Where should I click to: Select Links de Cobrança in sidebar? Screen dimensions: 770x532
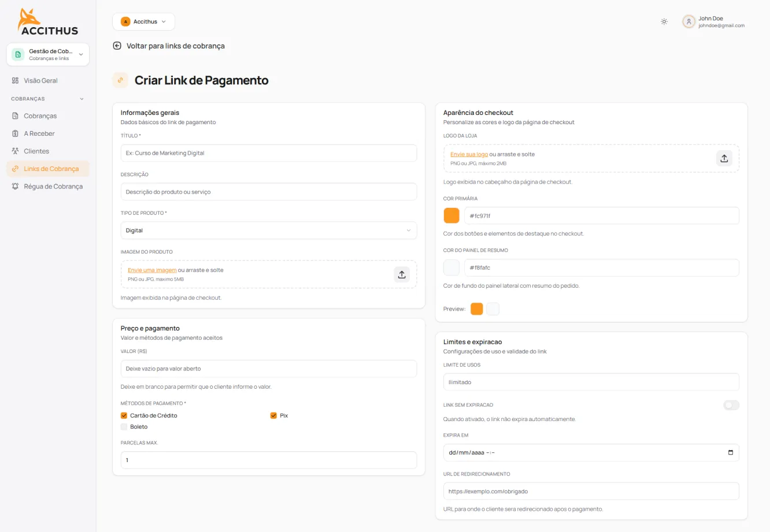(48, 169)
